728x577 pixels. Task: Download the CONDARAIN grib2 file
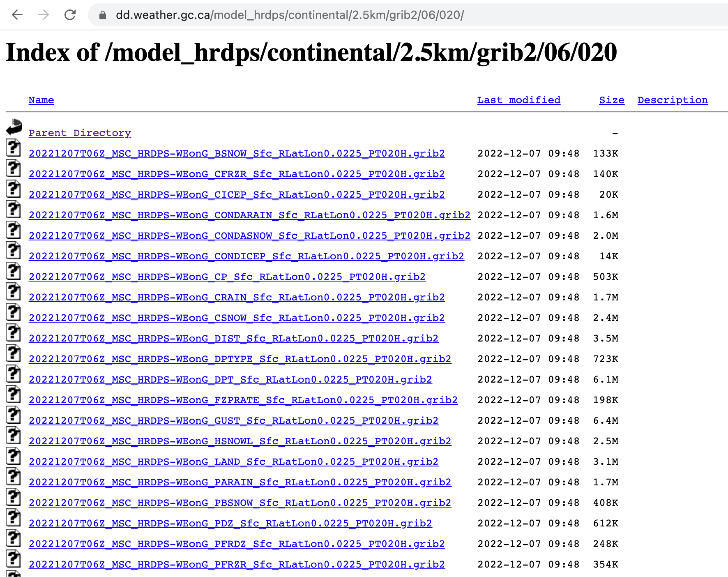tap(249, 215)
